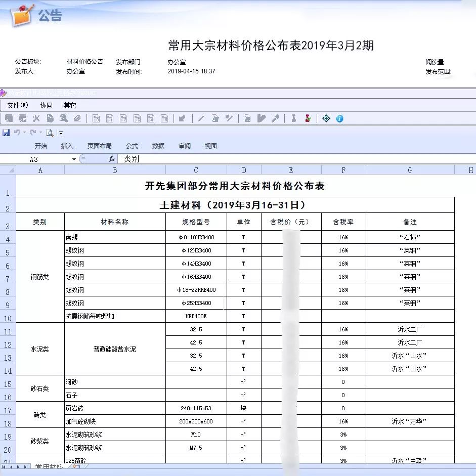Viewport: 476px width, 476px height.
Task: Open print preview from quick access bar
Action: [50, 133]
